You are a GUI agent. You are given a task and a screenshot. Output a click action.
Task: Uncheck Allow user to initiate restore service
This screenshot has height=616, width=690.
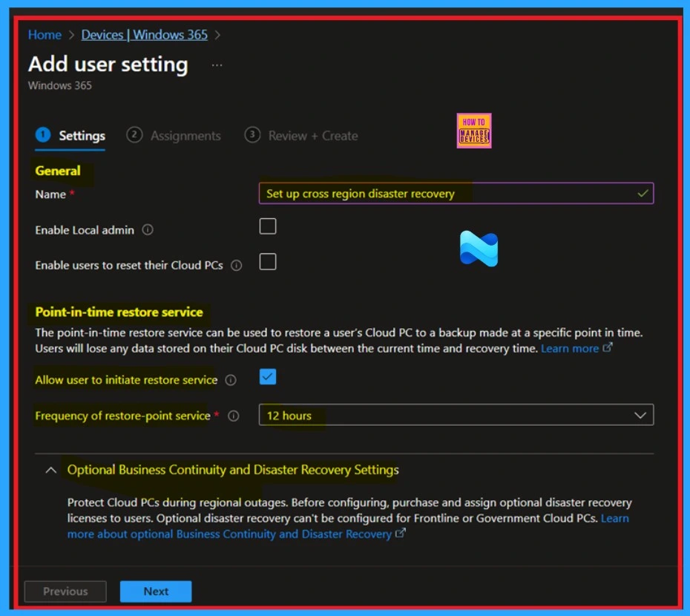tap(268, 377)
